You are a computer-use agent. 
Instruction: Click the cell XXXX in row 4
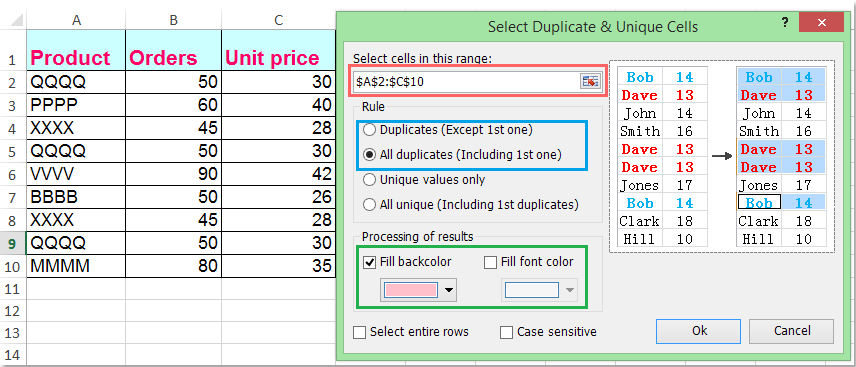click(x=76, y=128)
